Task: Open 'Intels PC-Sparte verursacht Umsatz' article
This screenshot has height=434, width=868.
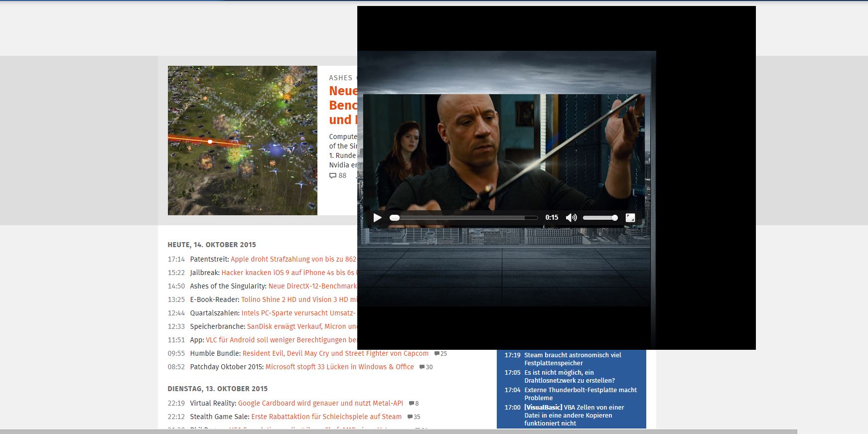Action: pyautogui.click(x=298, y=313)
